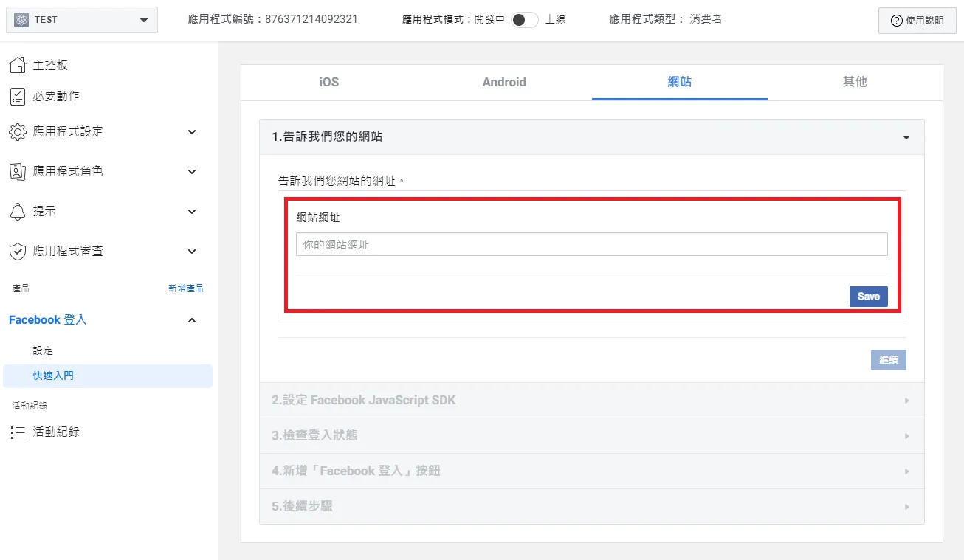Open 活動紀錄 sidebar item

click(56, 432)
